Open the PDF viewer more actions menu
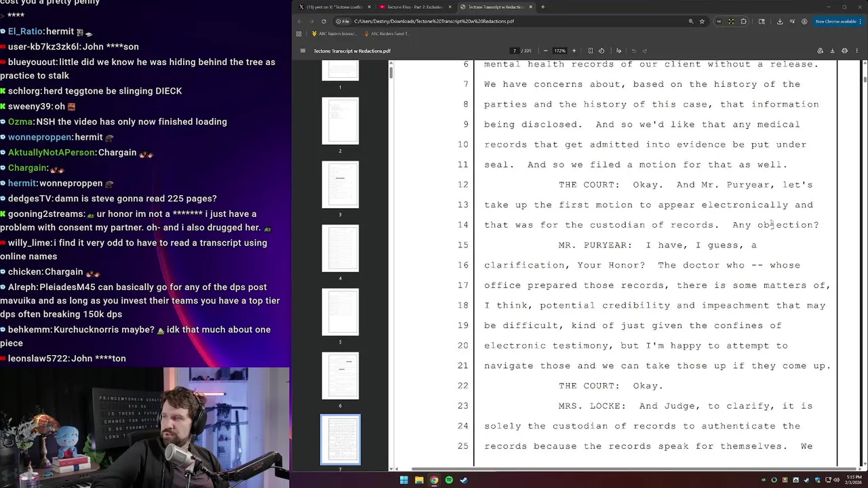This screenshot has width=868, height=488. point(857,51)
